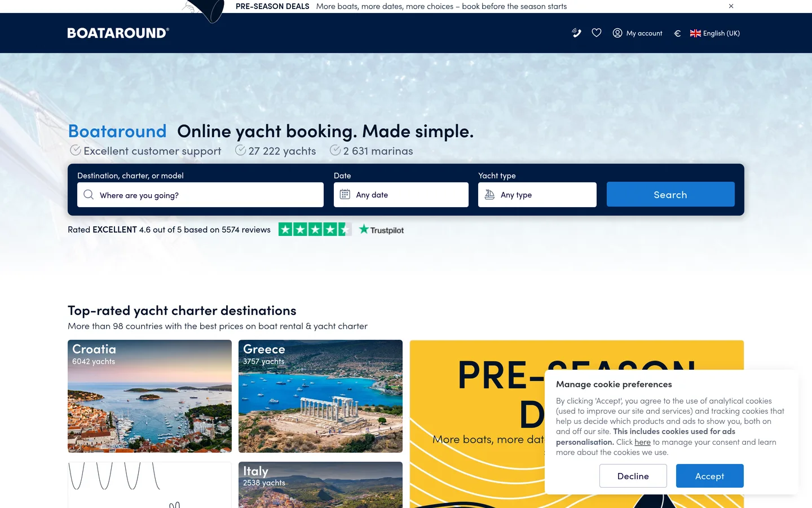Screen dimensions: 812x508
Task: Dismiss the pre-season deals banner
Action: (731, 6)
